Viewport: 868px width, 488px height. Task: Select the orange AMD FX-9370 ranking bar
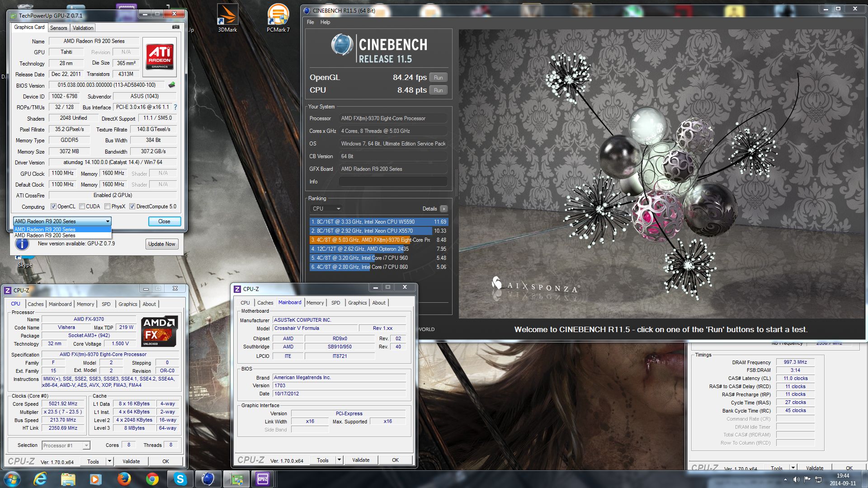(x=379, y=240)
